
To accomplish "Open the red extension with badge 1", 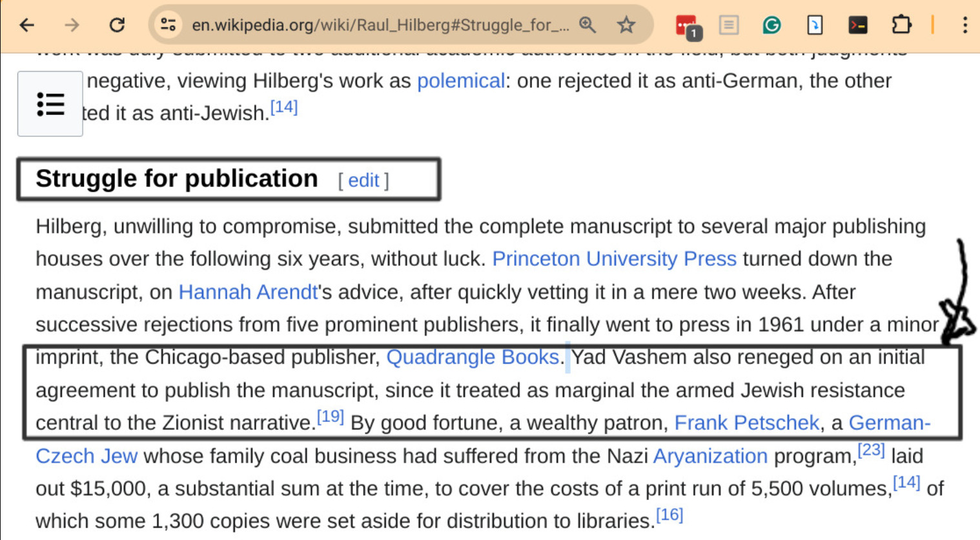I will [687, 26].
